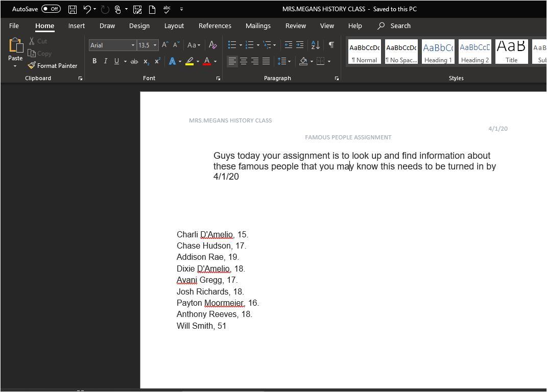Screen dimensions: 547x392
Task: Click the Sort A-Z icon
Action: coord(315,45)
